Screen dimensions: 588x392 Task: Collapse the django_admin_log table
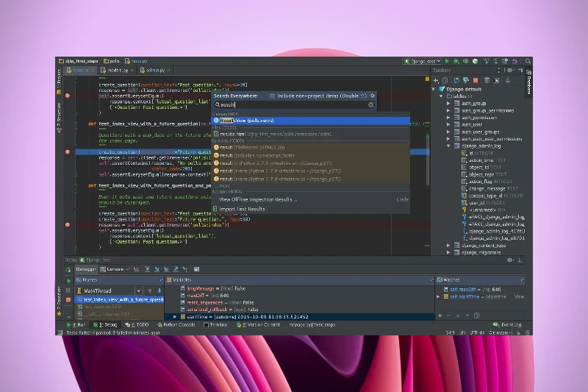pyautogui.click(x=448, y=146)
